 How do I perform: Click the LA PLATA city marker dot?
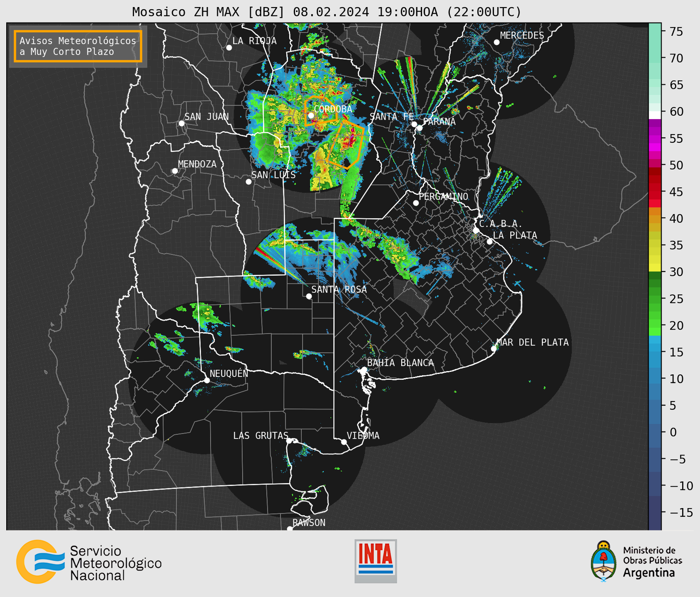(490, 242)
